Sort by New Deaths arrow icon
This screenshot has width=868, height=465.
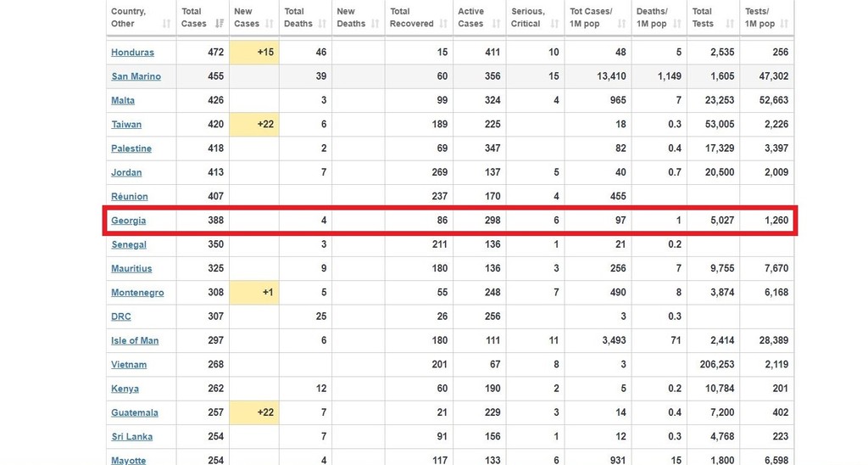tap(375, 24)
